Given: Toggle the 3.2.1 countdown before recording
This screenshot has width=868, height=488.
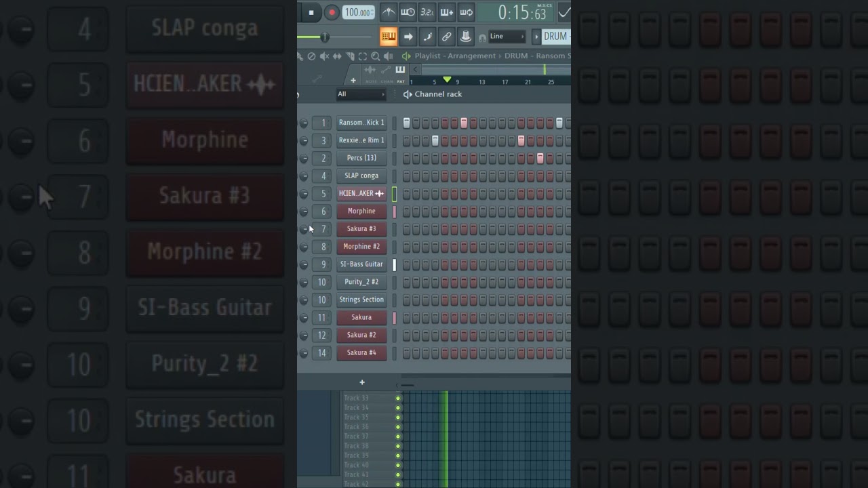Looking at the screenshot, I should click(427, 12).
